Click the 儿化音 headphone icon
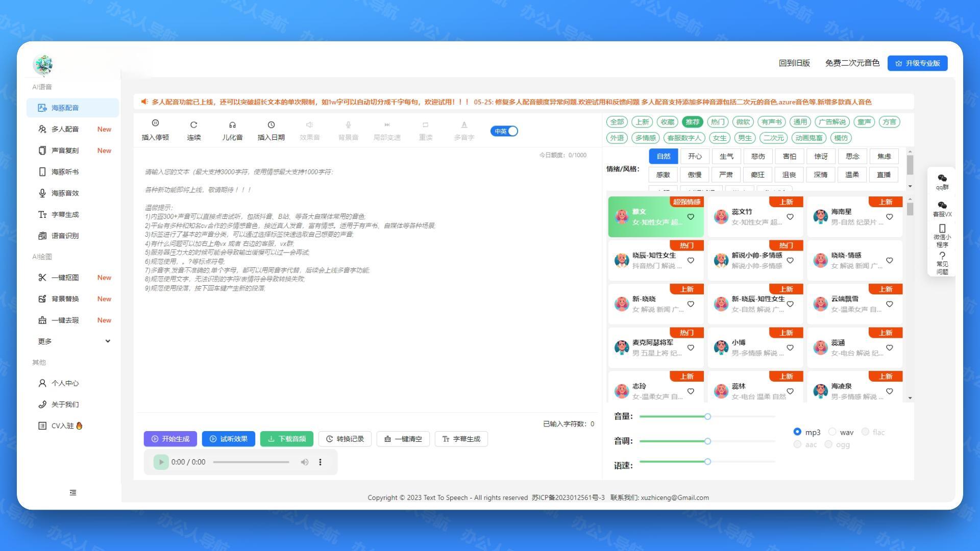The image size is (980, 551). click(232, 124)
